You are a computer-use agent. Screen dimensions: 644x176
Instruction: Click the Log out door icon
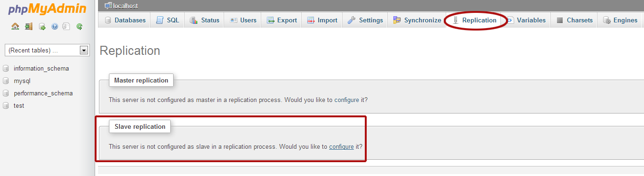(x=29, y=27)
